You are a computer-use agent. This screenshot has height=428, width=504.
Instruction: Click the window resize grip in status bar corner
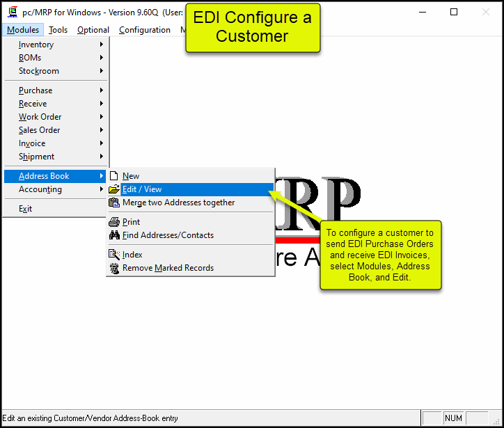[496, 422]
